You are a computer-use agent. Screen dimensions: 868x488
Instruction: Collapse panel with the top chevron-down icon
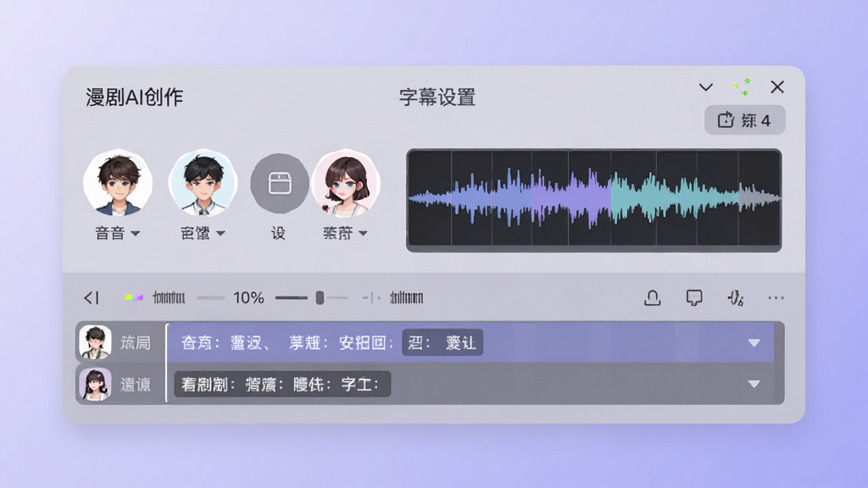(x=706, y=87)
